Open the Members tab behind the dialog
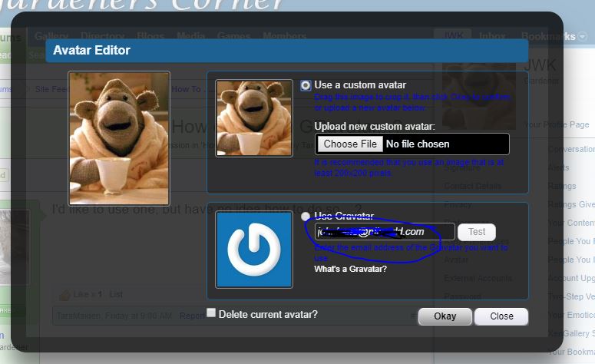The width and height of the screenshot is (595, 364). click(285, 36)
